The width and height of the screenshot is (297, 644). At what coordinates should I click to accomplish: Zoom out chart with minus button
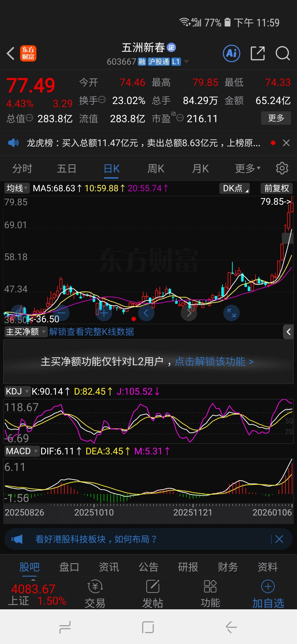point(61,313)
